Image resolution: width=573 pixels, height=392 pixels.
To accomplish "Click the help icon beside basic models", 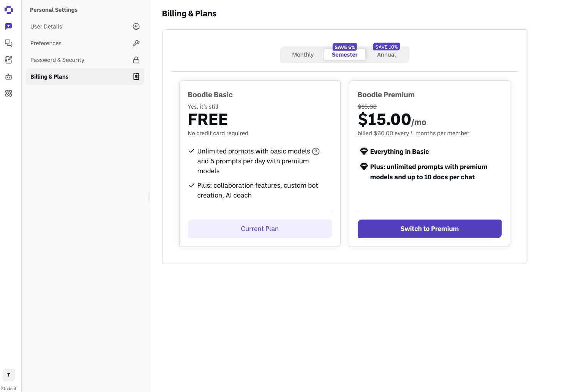I will click(x=316, y=152).
